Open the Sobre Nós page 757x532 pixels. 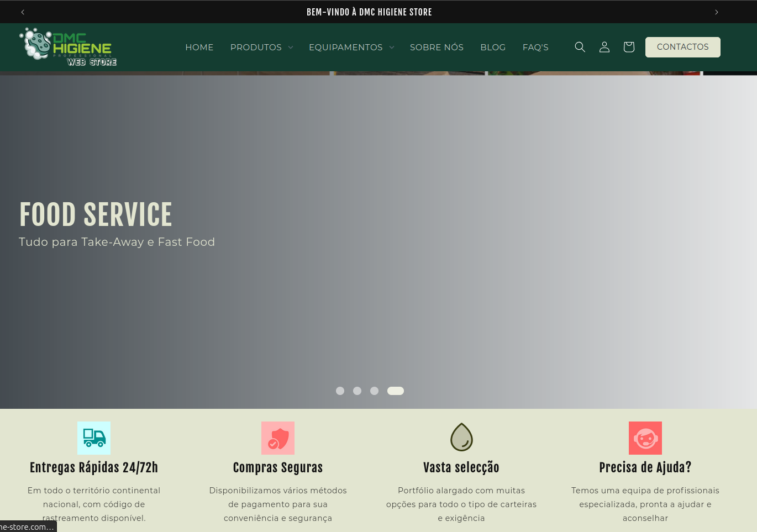pyautogui.click(x=437, y=48)
